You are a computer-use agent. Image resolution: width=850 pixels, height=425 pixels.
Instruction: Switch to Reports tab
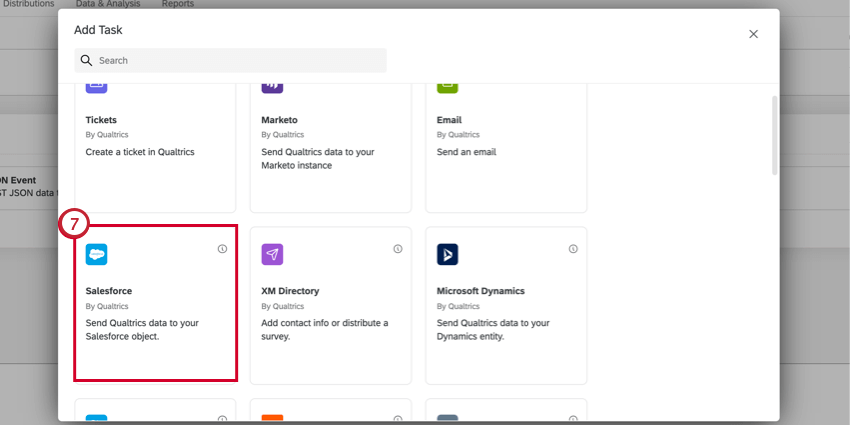178,4
